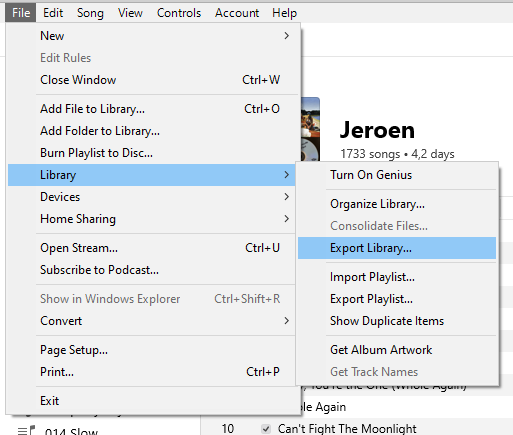The width and height of the screenshot is (513, 435).
Task: Click the playlist icon beside 014 Slow
Action: click(26, 430)
